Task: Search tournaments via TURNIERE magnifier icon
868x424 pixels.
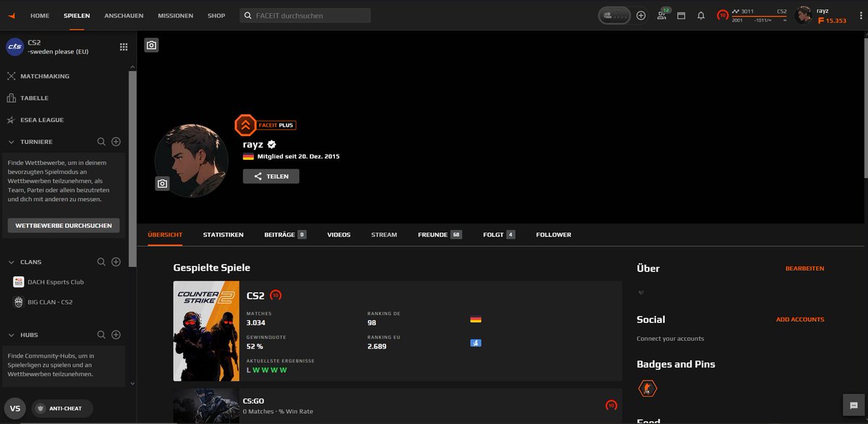Action: (x=101, y=142)
